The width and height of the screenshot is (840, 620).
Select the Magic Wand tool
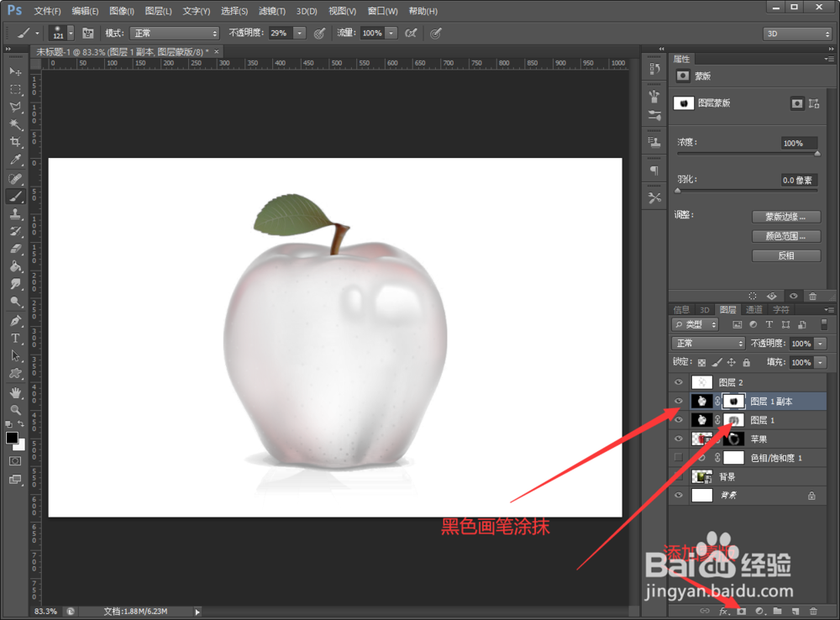click(15, 124)
